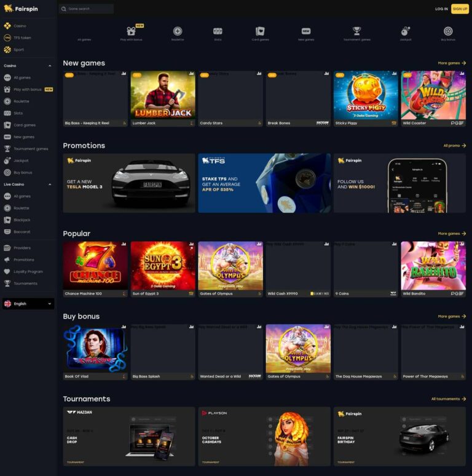Open the Stake TFS promotion banner
472x476 pixels.
point(264,183)
